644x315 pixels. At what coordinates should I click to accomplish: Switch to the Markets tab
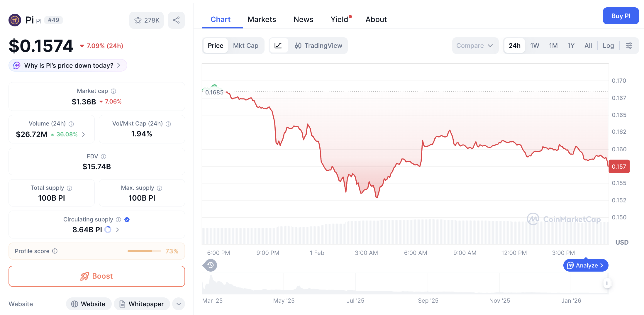coord(262,19)
